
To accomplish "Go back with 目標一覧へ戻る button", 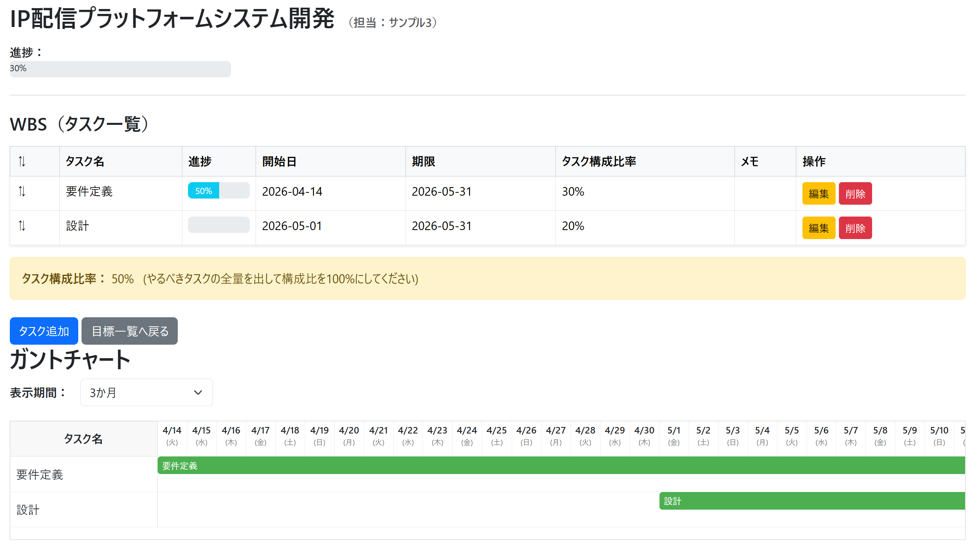I will 129,331.
